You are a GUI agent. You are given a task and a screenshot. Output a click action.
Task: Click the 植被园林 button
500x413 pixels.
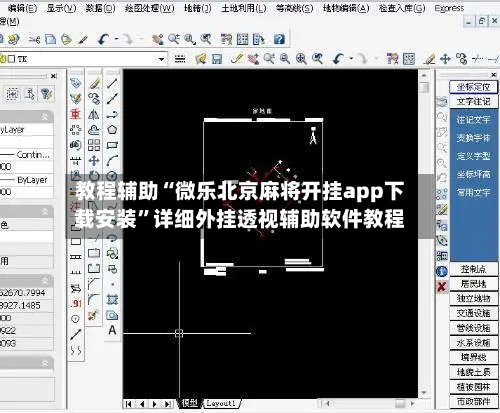pos(474,387)
